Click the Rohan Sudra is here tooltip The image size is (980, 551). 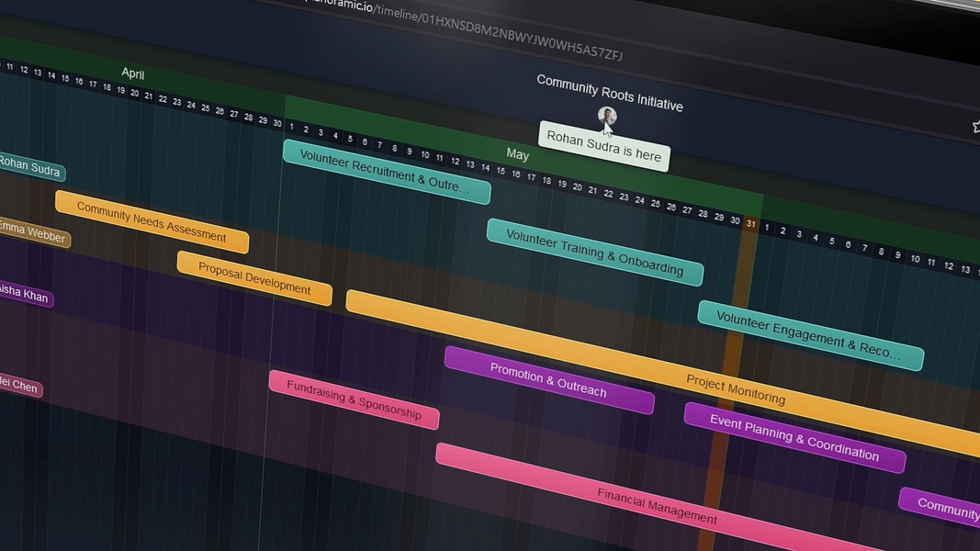[x=603, y=146]
